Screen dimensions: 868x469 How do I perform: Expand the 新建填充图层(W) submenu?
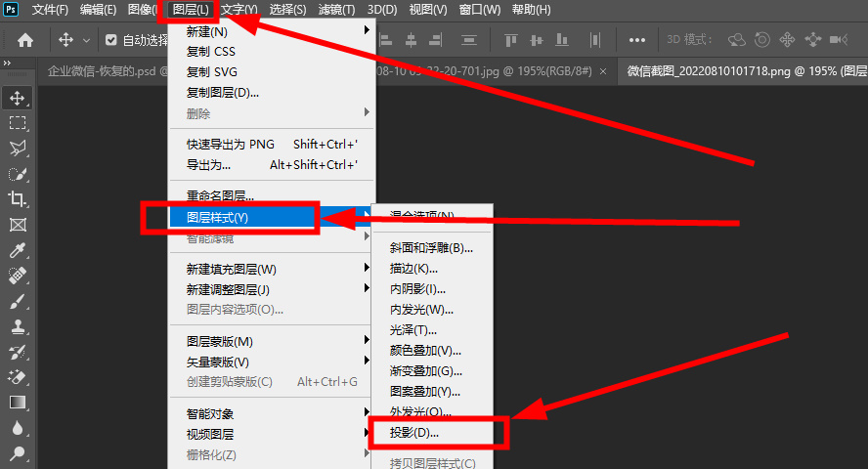367,268
